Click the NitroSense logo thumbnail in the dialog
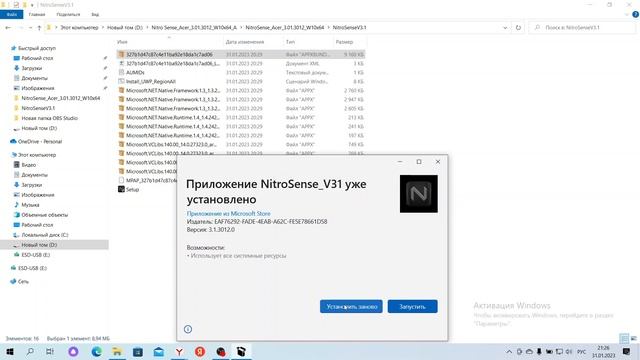Viewport: 640px width, 360px height. coord(418,194)
